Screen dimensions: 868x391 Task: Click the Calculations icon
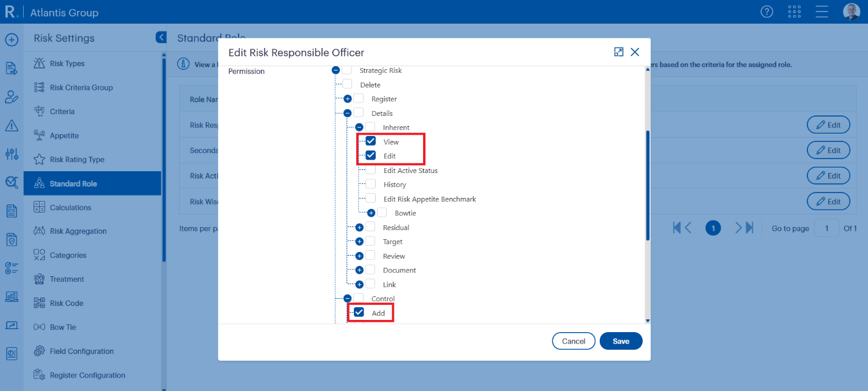[39, 207]
